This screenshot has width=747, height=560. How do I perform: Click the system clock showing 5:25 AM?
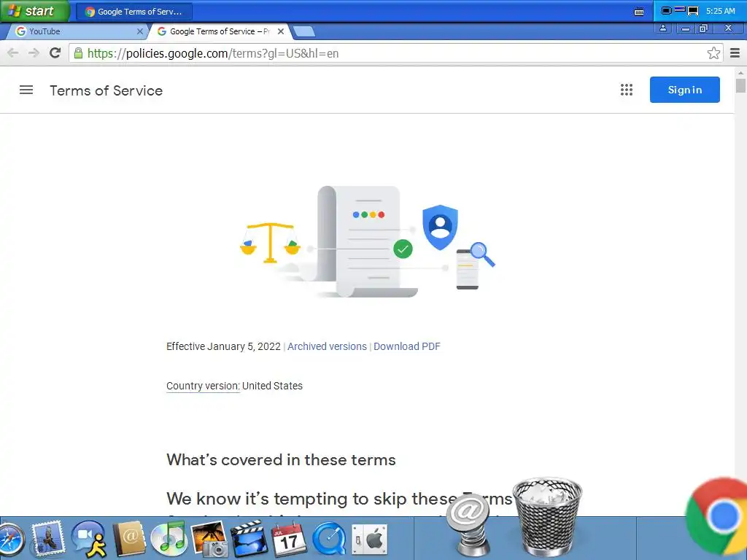(x=720, y=11)
